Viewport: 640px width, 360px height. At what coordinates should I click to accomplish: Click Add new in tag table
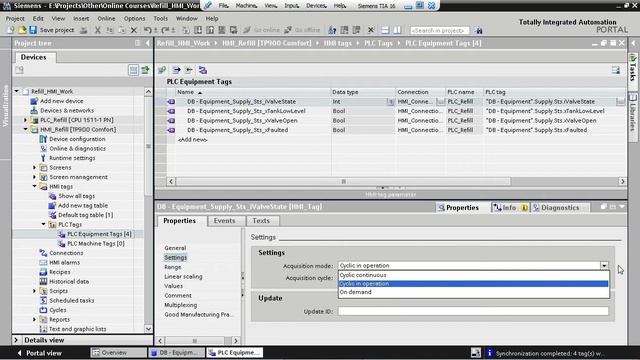(193, 140)
